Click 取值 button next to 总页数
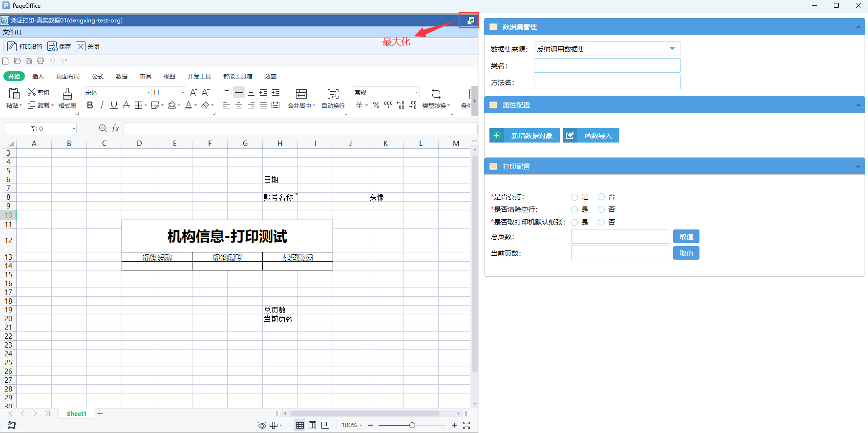Image resolution: width=868 pixels, height=433 pixels. 686,237
